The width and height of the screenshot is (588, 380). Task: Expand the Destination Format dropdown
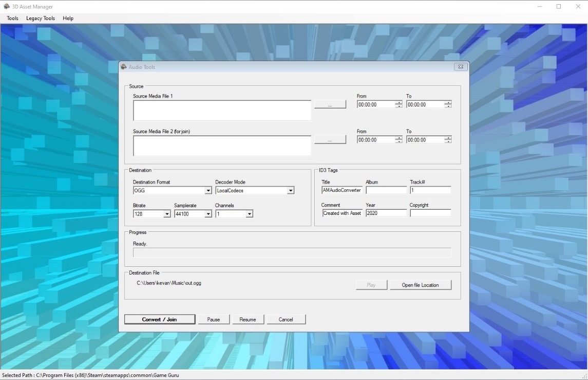(208, 191)
